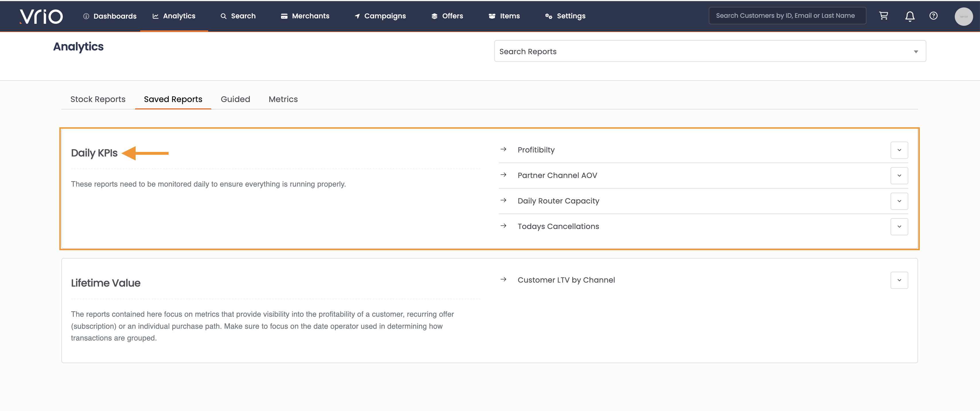Click the Settings gears icon

point(548,16)
